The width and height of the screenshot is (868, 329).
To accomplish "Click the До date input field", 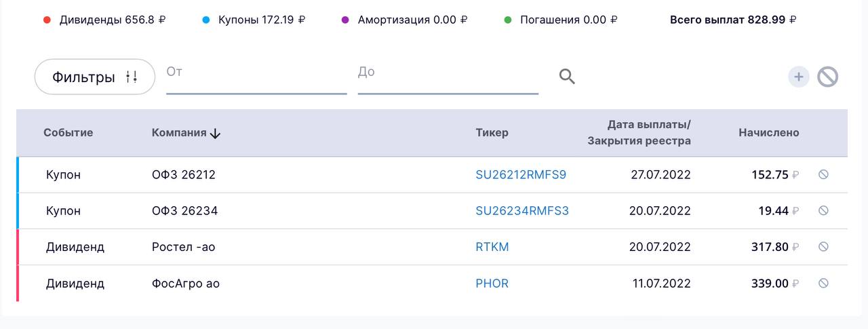I will click(448, 77).
